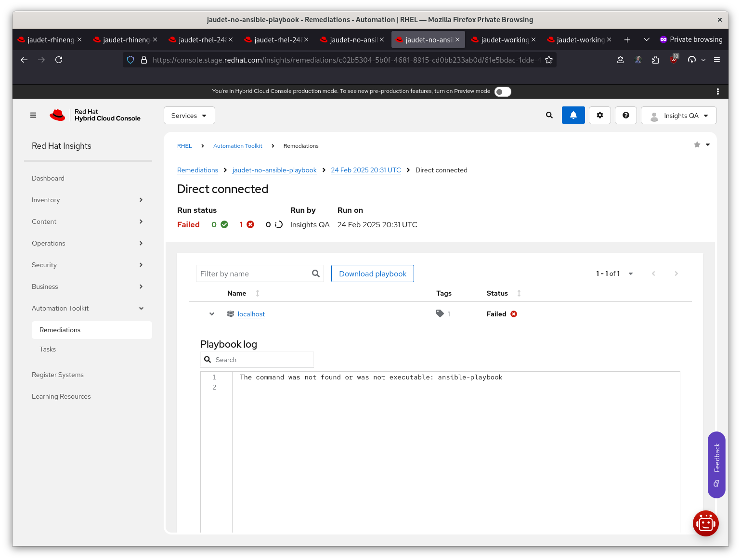The width and height of the screenshot is (741, 560).
Task: Open Learning Resources in the sidebar
Action: (x=61, y=396)
